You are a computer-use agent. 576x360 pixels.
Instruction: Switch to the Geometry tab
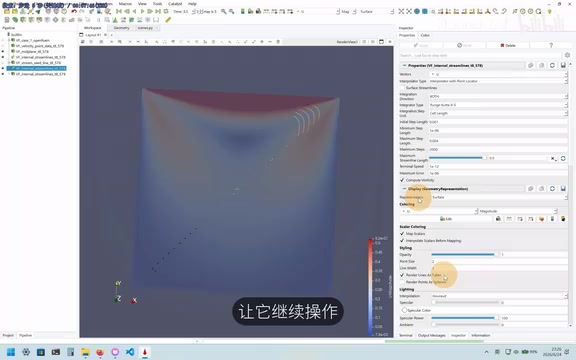[x=121, y=28]
